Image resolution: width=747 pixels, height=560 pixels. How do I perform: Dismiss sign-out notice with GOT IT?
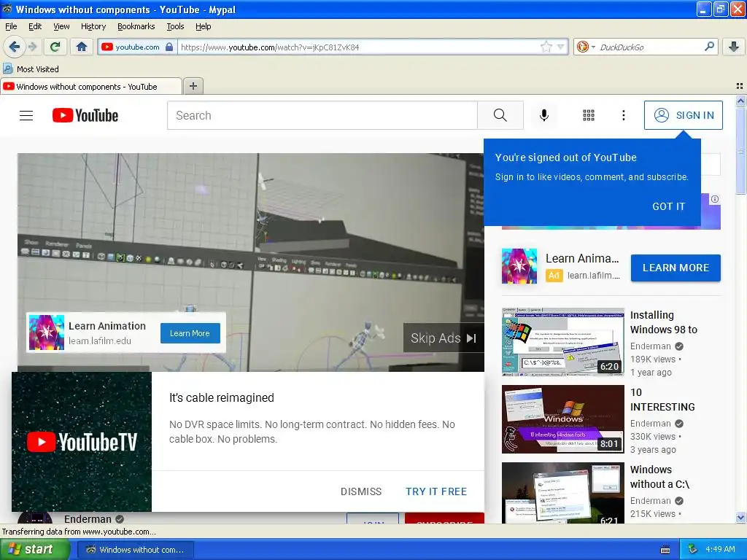click(x=668, y=206)
